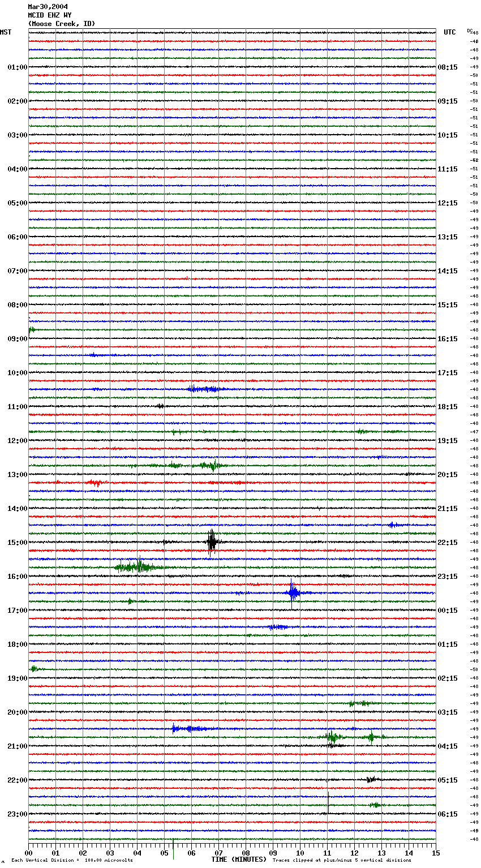481x868 pixels.
Task: Click the 00:15 UTC time label
Action: tap(448, 611)
